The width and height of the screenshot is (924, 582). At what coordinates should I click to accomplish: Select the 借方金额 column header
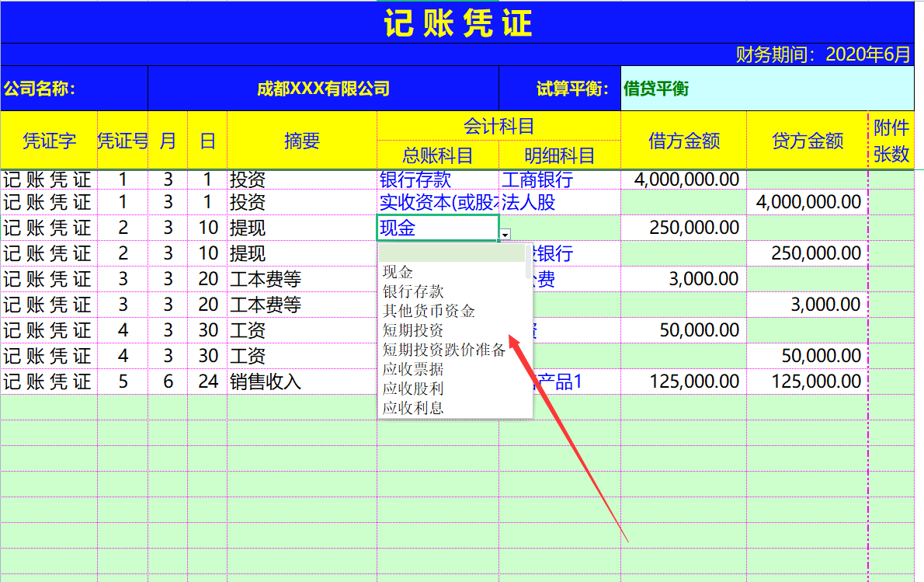click(683, 141)
